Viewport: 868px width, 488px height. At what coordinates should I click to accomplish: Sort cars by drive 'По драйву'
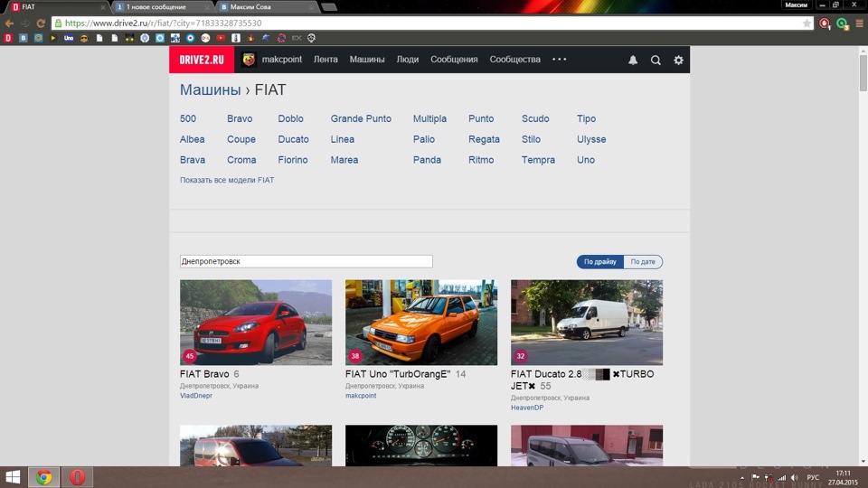click(600, 262)
